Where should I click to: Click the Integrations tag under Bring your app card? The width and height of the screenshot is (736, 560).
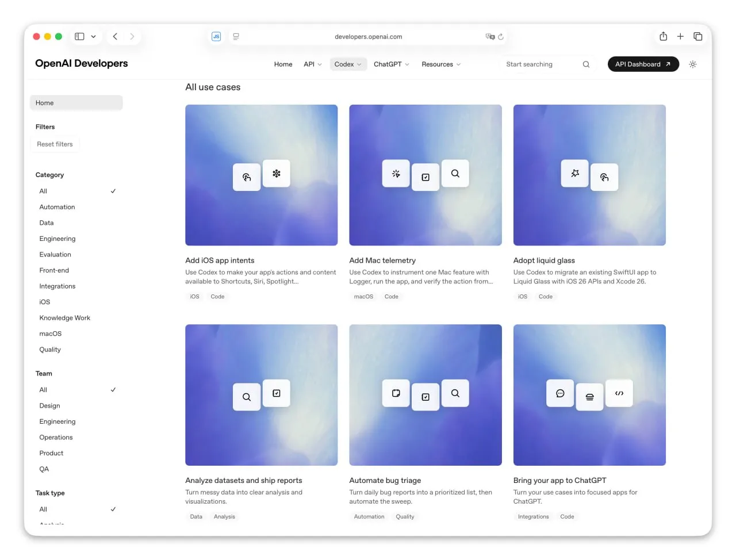coord(534,517)
